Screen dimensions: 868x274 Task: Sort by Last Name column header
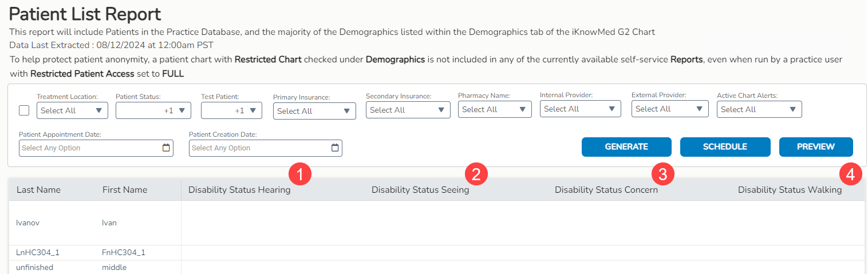(38, 190)
